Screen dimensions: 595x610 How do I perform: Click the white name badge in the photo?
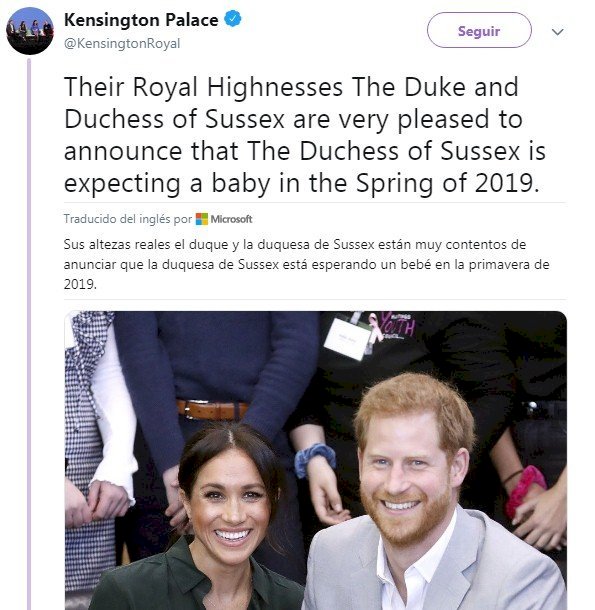click(348, 338)
